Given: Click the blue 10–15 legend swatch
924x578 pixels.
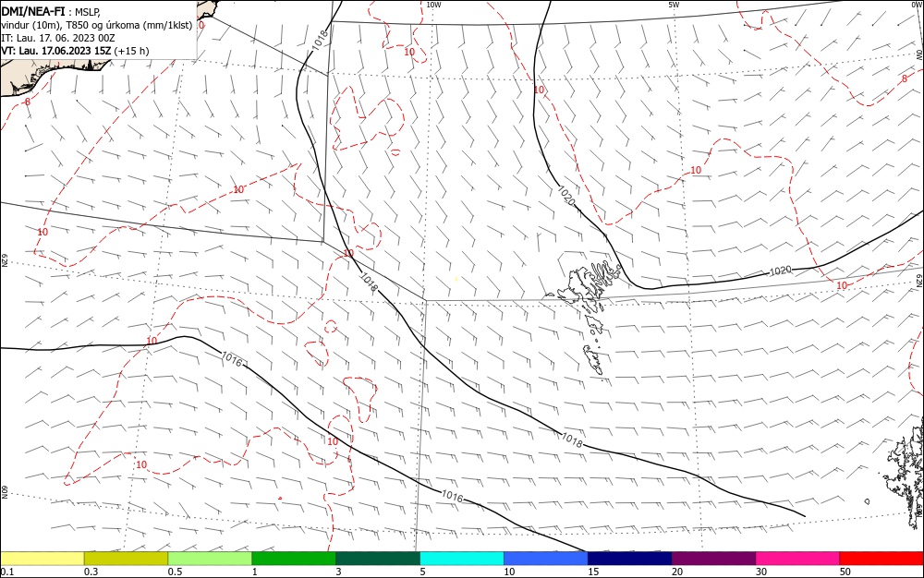Looking at the screenshot, I should 546,559.
